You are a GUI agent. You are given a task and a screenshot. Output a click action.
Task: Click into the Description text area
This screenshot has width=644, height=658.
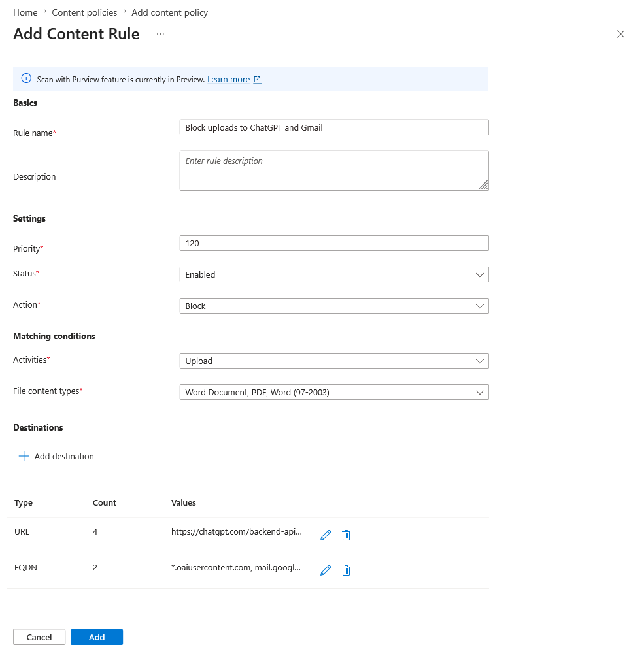pos(333,171)
